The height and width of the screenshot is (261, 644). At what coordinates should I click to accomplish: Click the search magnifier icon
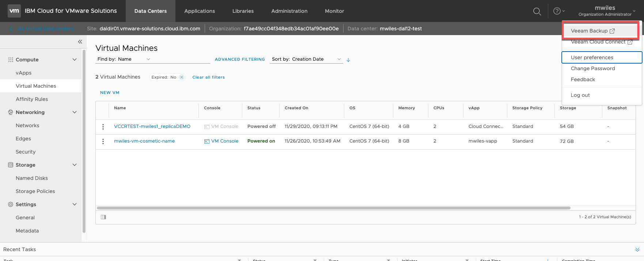(537, 11)
